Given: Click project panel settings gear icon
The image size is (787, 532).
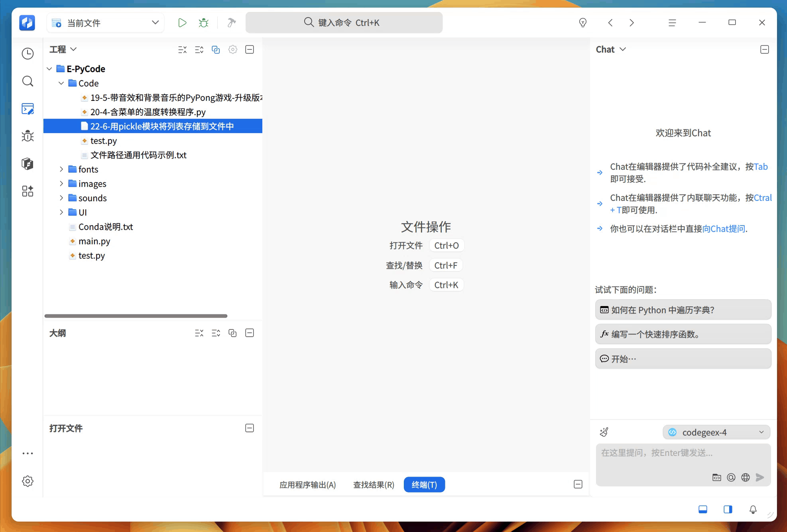Looking at the screenshot, I should pyautogui.click(x=233, y=49).
